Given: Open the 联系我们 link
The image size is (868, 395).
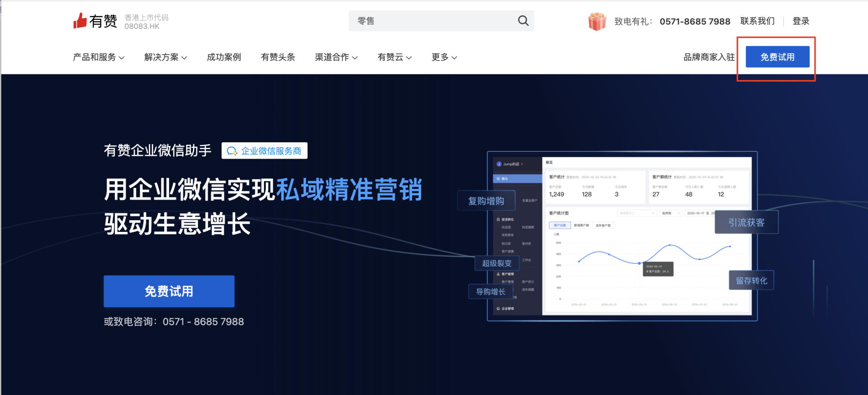Looking at the screenshot, I should (757, 21).
